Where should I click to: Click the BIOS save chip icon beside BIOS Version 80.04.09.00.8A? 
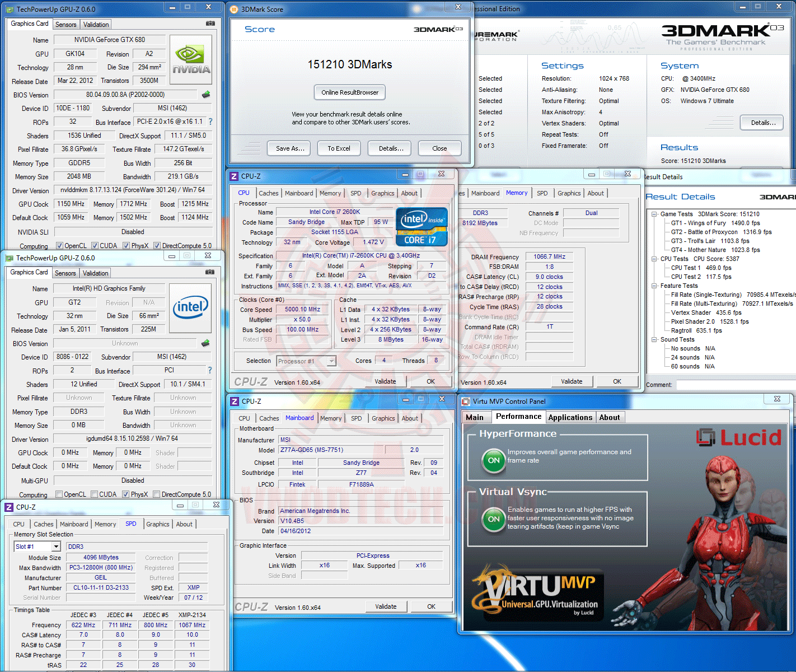(206, 95)
